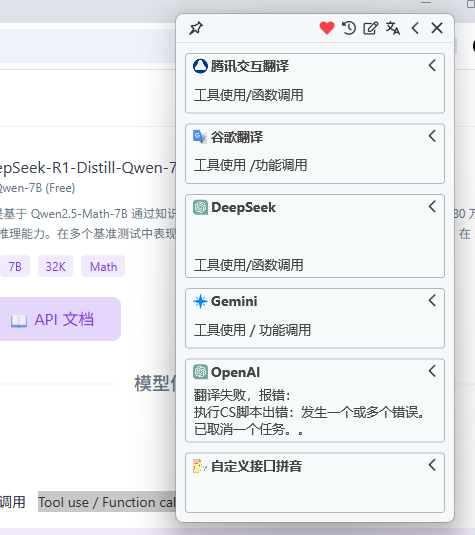
Task: Click the edit pencil icon
Action: coord(371,28)
